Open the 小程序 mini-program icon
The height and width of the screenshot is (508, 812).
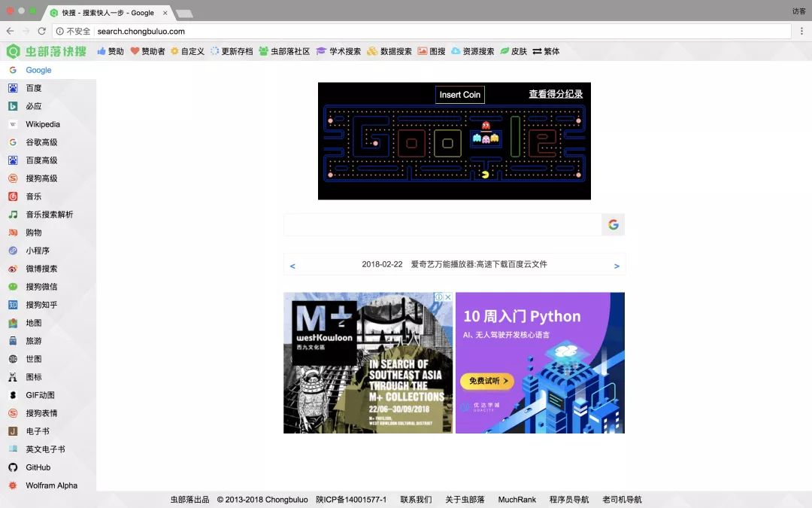13,251
